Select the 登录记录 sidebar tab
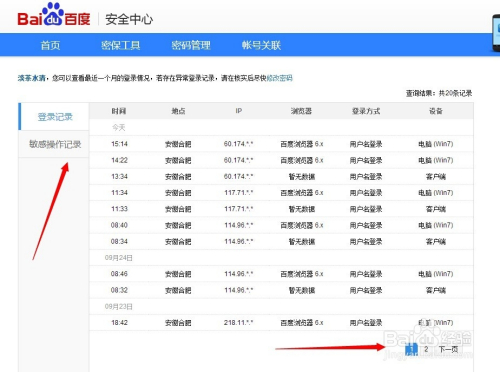Screen dimensions: 500x372 click(55, 117)
